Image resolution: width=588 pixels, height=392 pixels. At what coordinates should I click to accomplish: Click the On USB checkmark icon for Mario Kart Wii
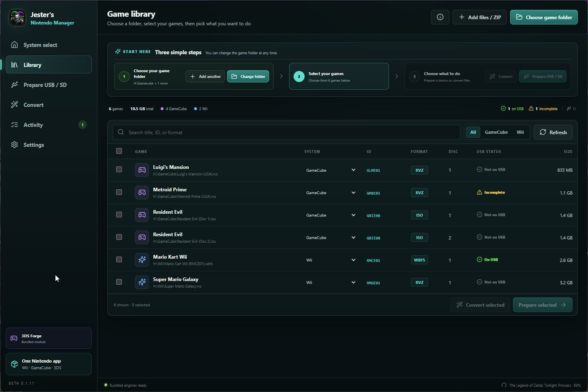tap(480, 259)
